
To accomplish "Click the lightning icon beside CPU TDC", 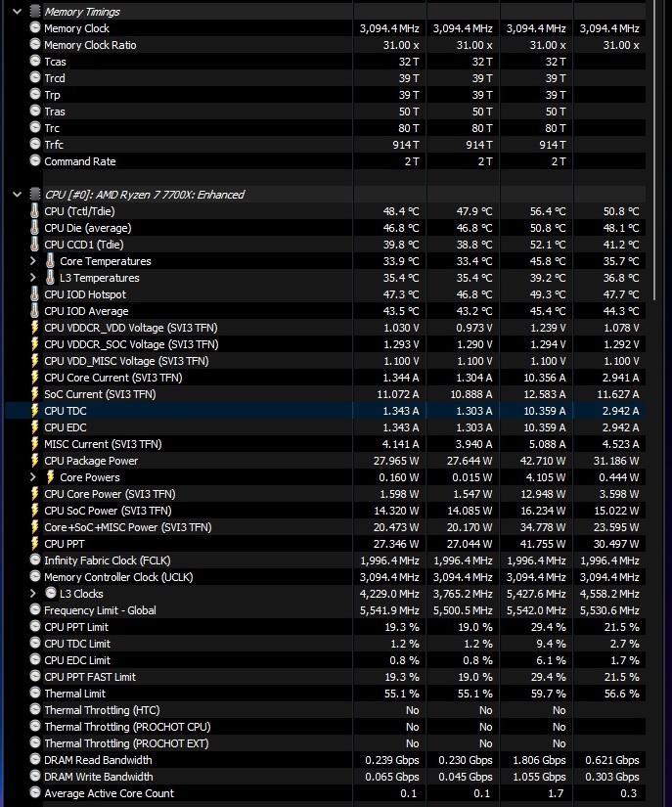I will [35, 411].
